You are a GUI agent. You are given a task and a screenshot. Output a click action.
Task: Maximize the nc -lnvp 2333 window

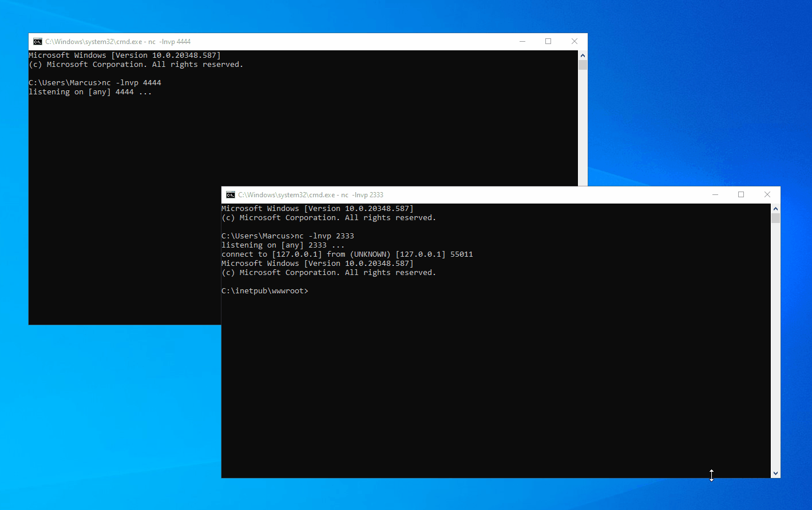tap(741, 195)
